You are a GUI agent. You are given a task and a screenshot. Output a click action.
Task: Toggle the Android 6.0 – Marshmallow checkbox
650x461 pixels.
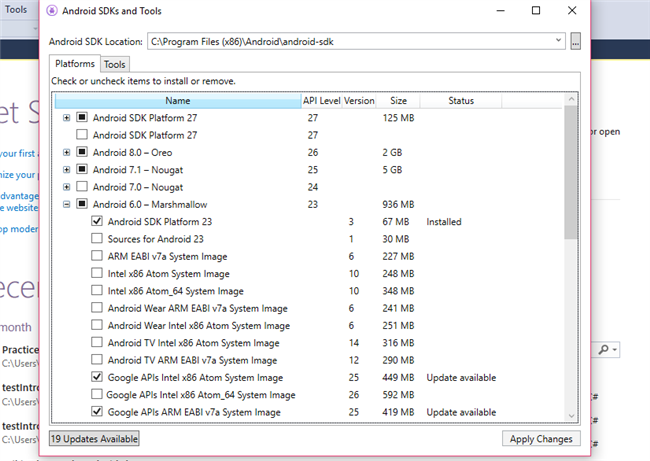point(82,204)
